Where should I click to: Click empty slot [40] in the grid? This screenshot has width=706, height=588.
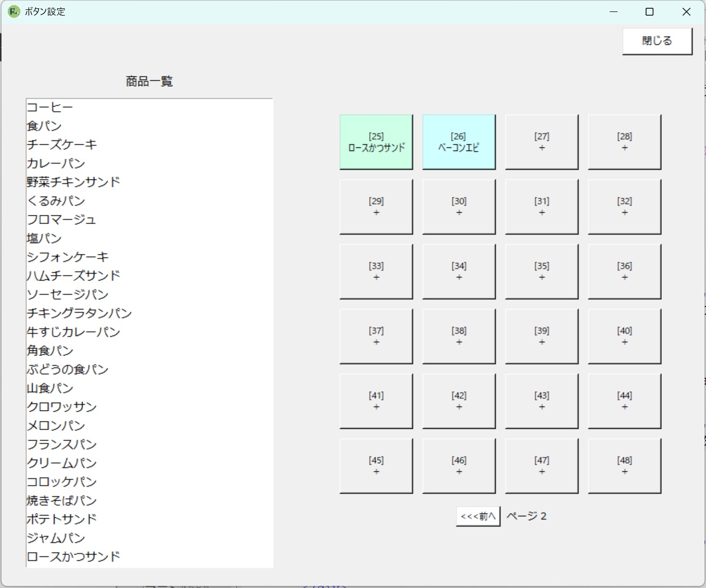point(624,336)
